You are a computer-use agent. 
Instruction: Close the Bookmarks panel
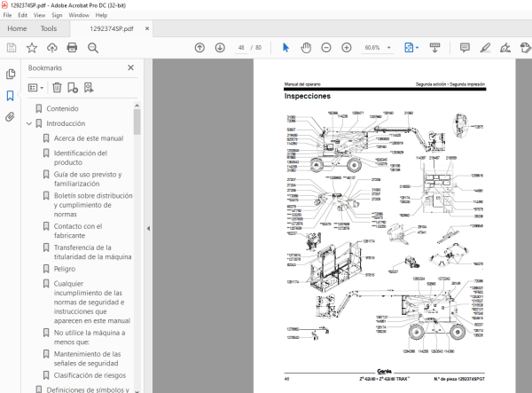pyautogui.click(x=130, y=68)
